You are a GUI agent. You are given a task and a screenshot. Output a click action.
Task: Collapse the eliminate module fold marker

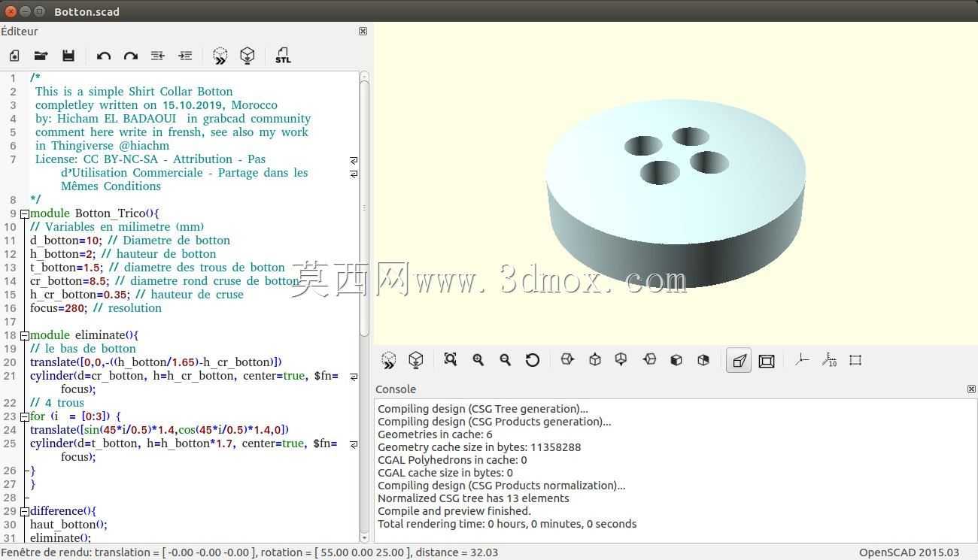coord(25,335)
